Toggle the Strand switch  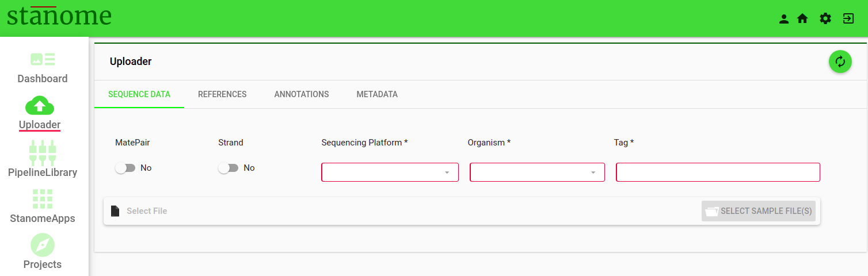tap(228, 168)
